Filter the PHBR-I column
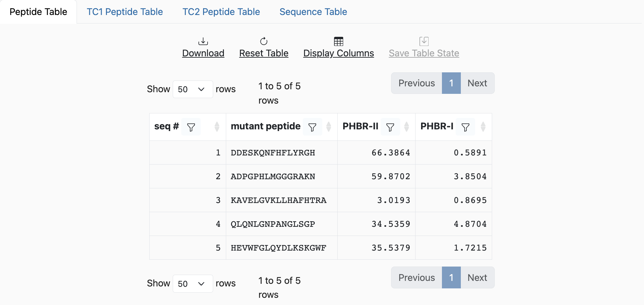This screenshot has width=644, height=305. (x=465, y=127)
